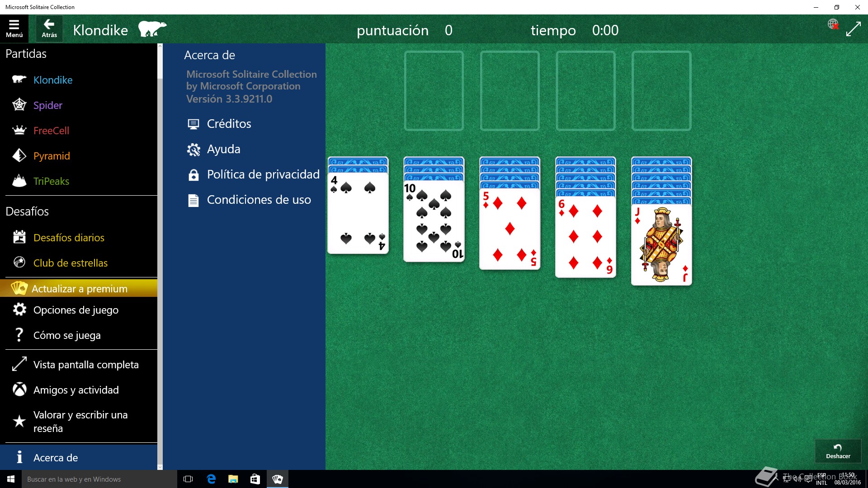Click the Windows Start button
The height and width of the screenshot is (488, 868).
click(11, 479)
